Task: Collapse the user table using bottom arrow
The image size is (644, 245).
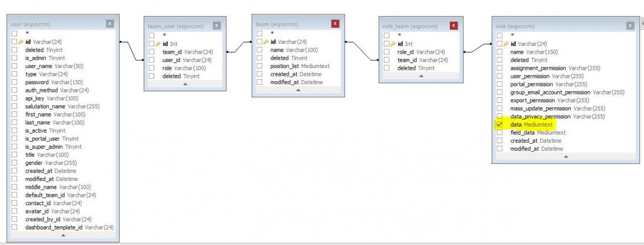Action: click(x=63, y=236)
